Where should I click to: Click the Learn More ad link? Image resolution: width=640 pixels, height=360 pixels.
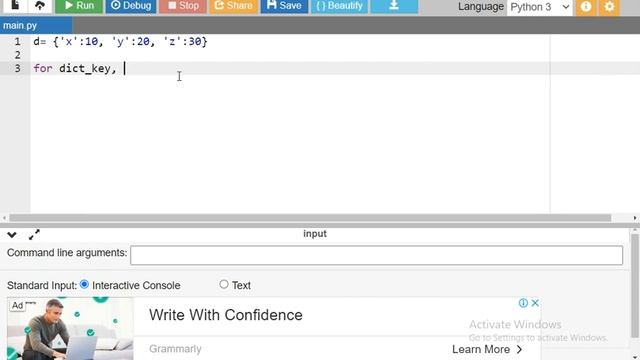pos(487,349)
